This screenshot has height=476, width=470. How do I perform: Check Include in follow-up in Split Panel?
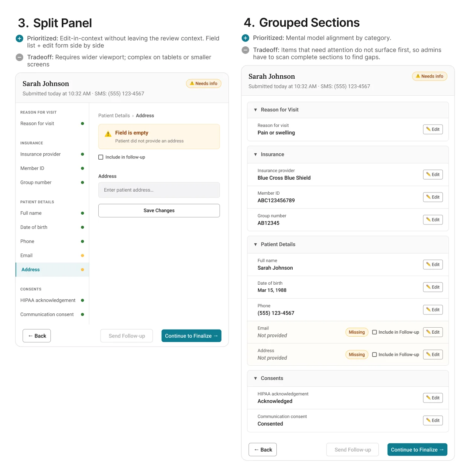101,157
